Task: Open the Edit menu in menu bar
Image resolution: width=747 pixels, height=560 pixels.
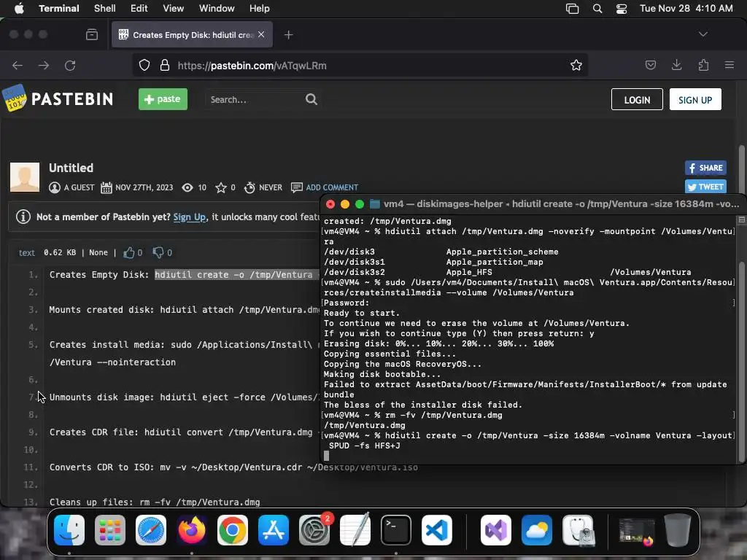Action: coord(139,8)
